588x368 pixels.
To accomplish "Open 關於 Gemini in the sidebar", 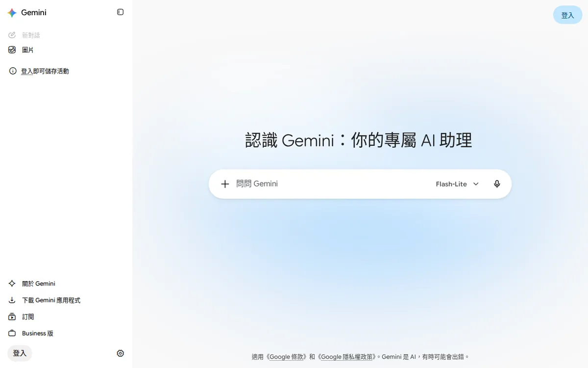I will coord(66,284).
